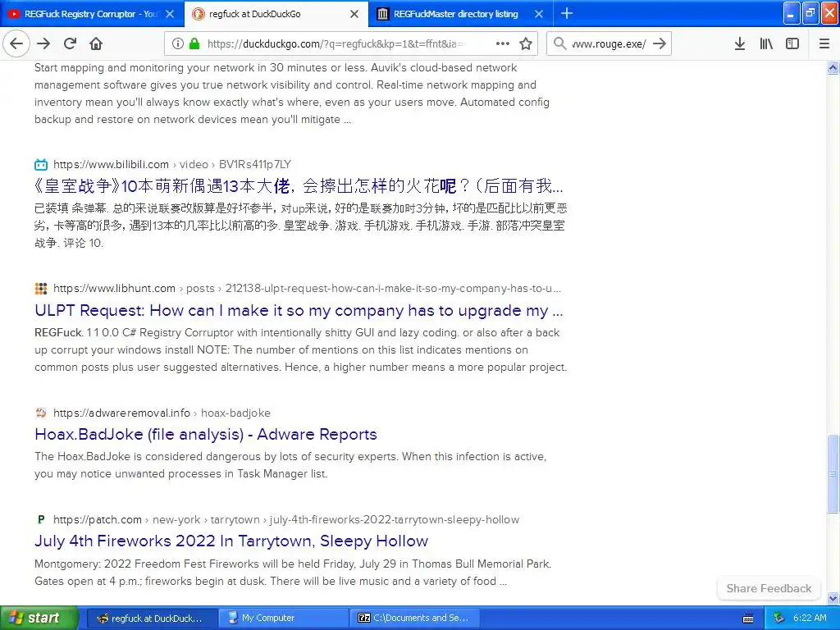Click the libhunt.com result URL
The image size is (840, 630).
coord(307,288)
